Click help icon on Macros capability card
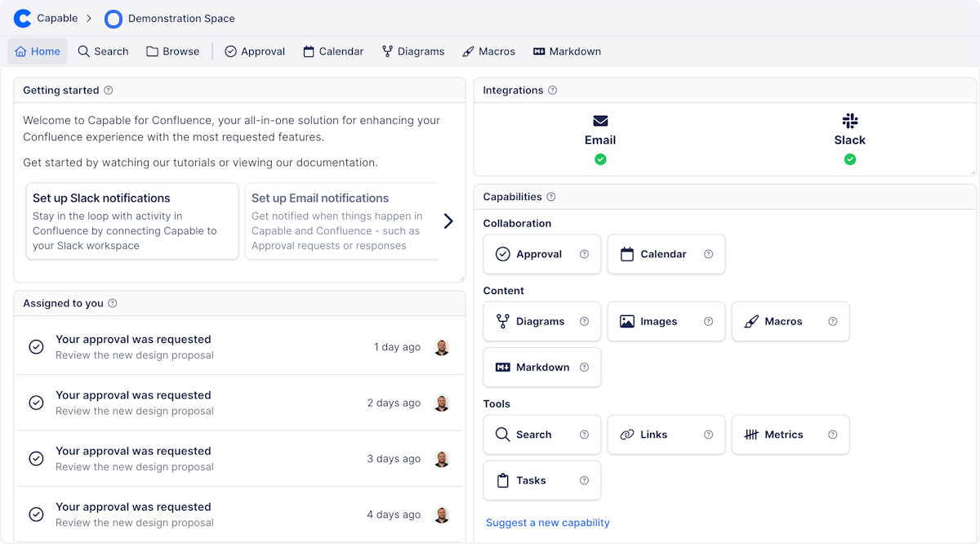 pyautogui.click(x=832, y=322)
